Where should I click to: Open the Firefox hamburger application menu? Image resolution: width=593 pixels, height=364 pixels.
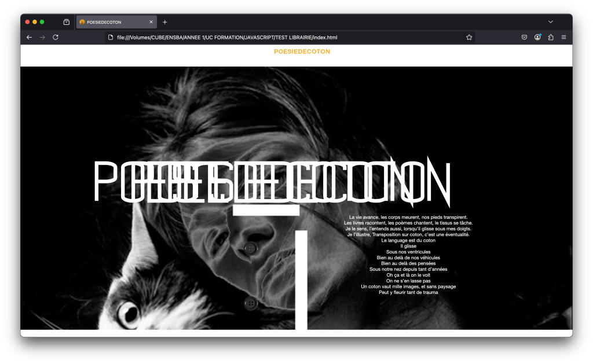click(564, 37)
